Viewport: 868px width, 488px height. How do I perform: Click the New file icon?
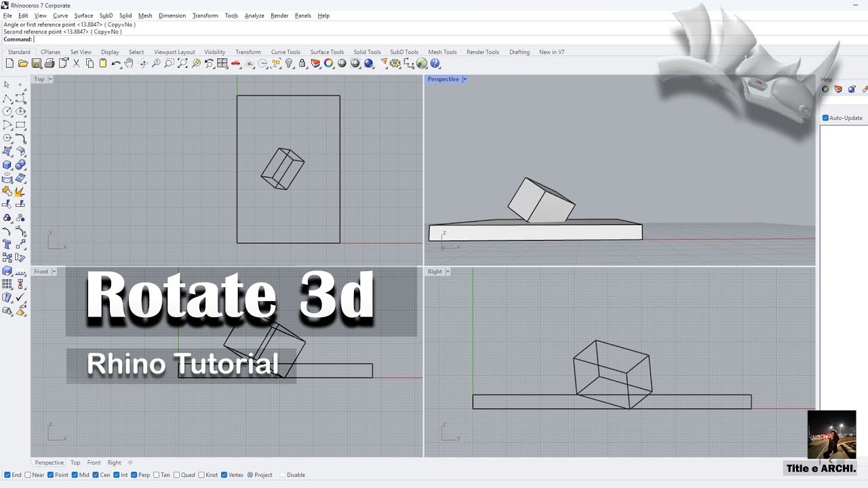pyautogui.click(x=9, y=63)
